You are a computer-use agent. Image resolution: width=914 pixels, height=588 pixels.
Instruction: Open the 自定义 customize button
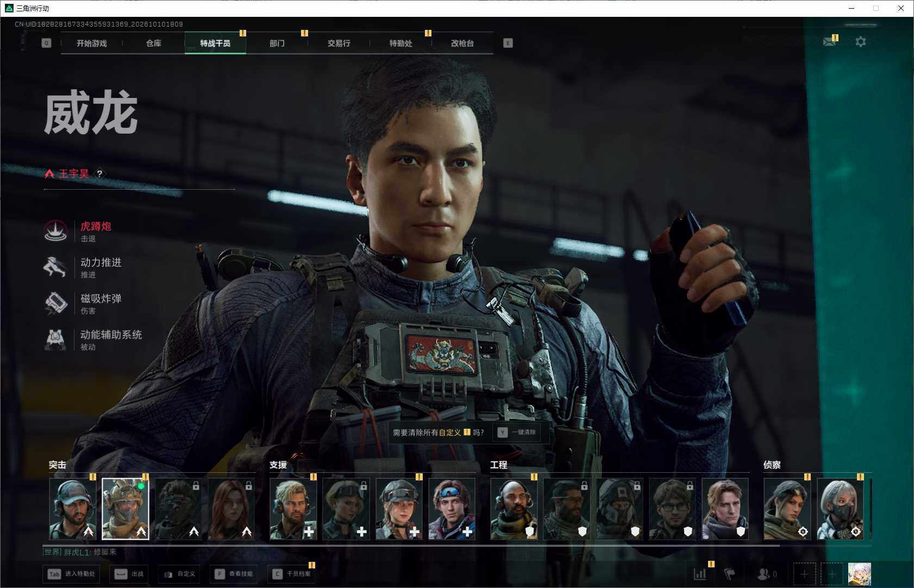click(180, 574)
